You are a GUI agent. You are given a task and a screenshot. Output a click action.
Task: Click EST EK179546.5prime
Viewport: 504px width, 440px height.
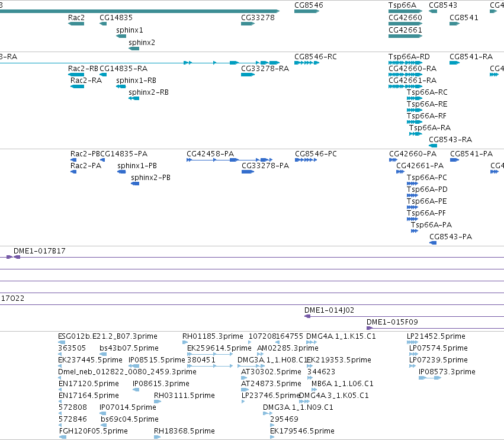coord(272,437)
